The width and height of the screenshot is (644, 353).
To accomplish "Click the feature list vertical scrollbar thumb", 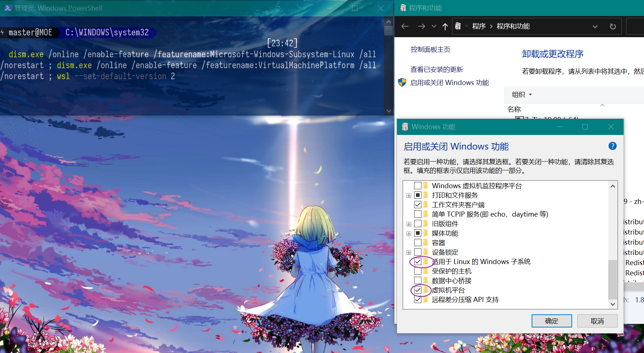I will click(x=613, y=279).
